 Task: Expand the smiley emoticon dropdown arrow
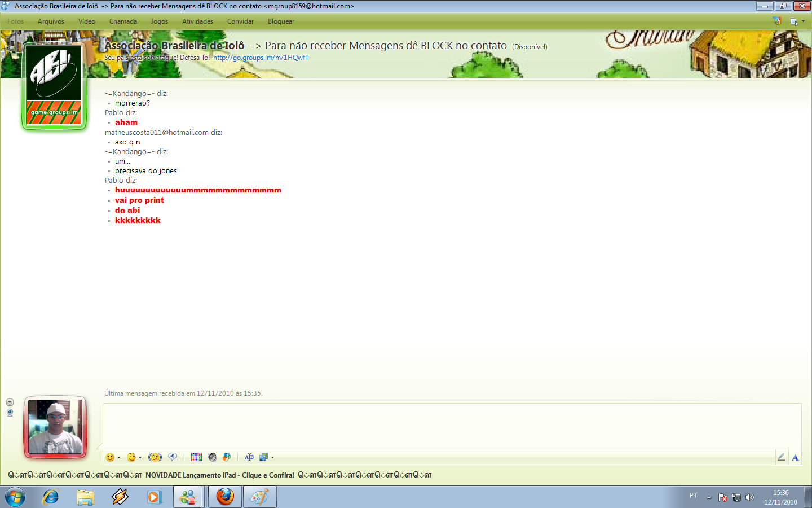[118, 458]
